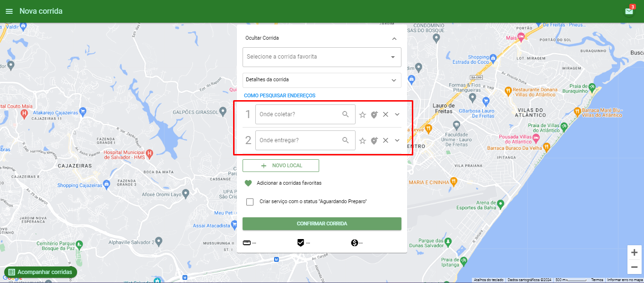
Task: Clear delivery row 2 with the X icon
Action: pos(385,140)
